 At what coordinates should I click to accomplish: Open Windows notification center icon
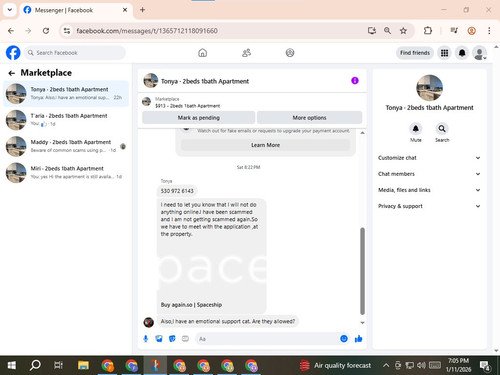(x=485, y=366)
